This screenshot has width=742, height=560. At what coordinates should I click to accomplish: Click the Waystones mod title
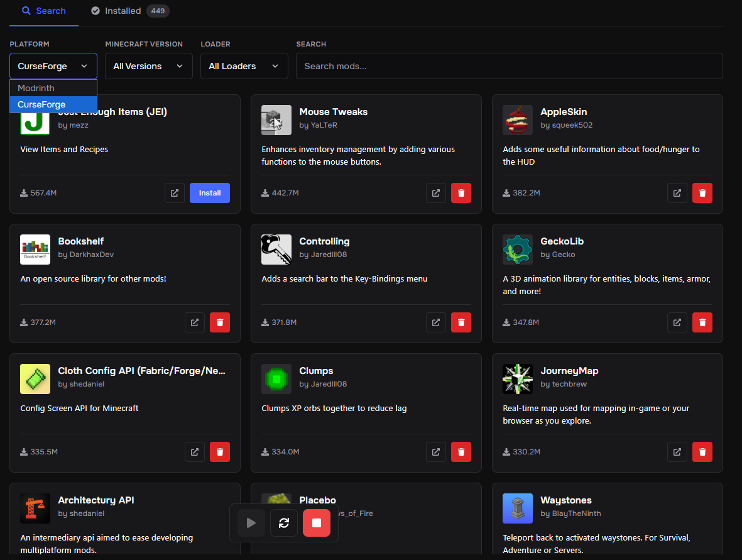[566, 500]
